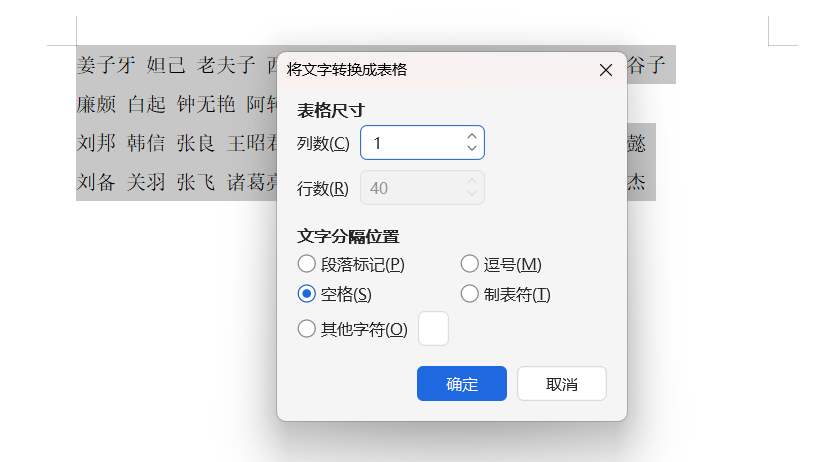This screenshot has width=827, height=462.
Task: Select the 空格 radio button
Action: pyautogui.click(x=307, y=294)
